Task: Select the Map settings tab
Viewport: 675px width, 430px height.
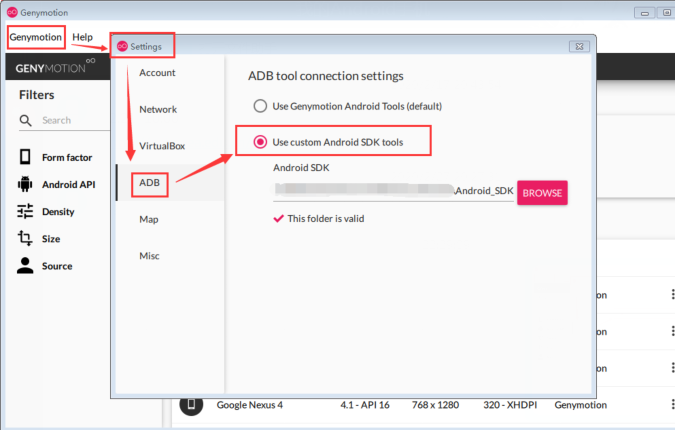Action: tap(149, 220)
